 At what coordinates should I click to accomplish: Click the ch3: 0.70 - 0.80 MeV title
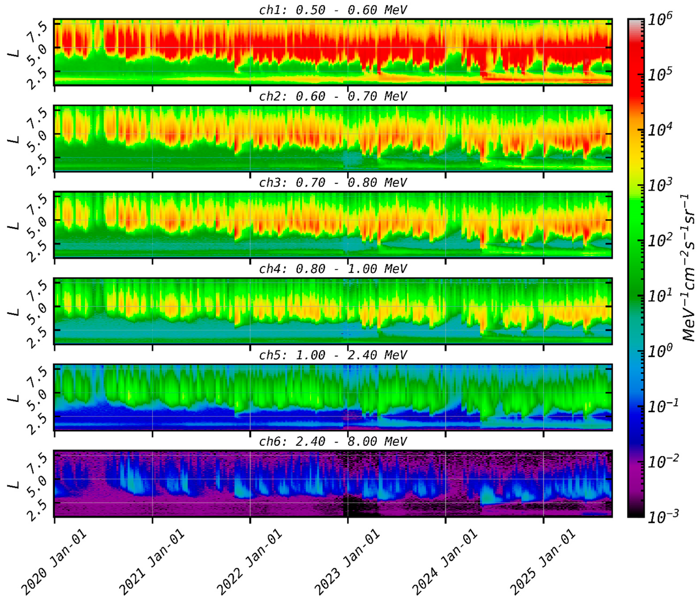coord(333,183)
